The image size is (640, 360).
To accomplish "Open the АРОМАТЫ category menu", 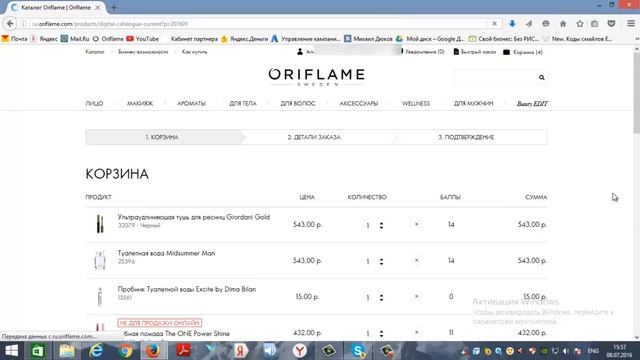I will coord(191,104).
